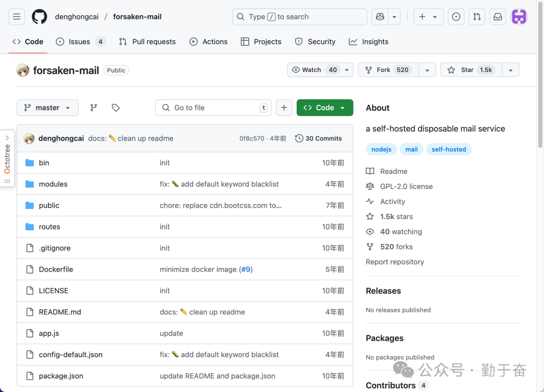Open the Dockerfile file

[56, 270]
